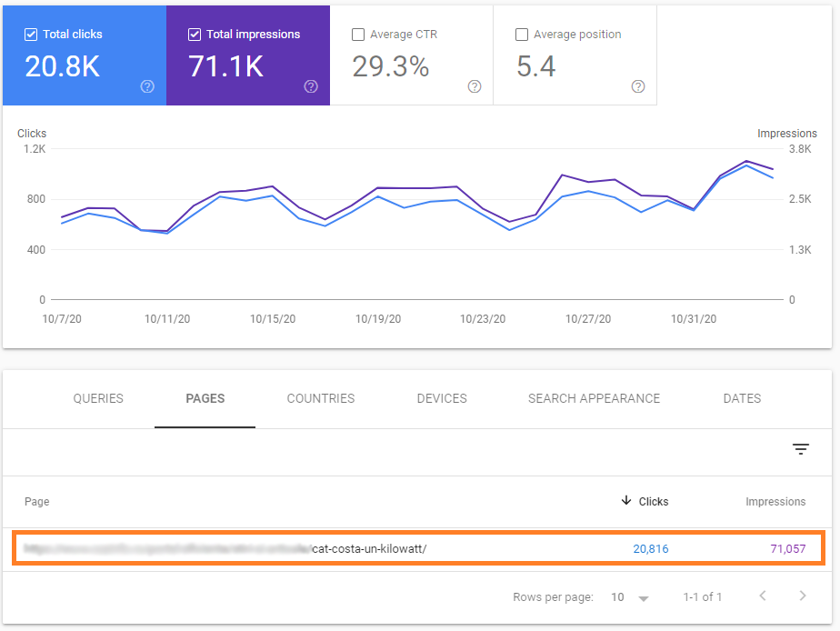Switch to the Queries tab
This screenshot has width=840, height=631.
click(x=98, y=398)
